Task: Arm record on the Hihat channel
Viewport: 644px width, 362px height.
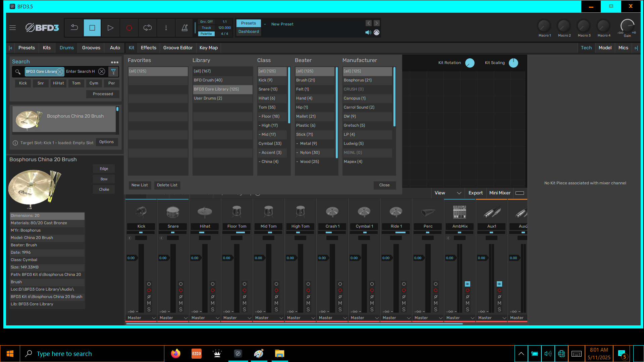Action: click(213, 290)
